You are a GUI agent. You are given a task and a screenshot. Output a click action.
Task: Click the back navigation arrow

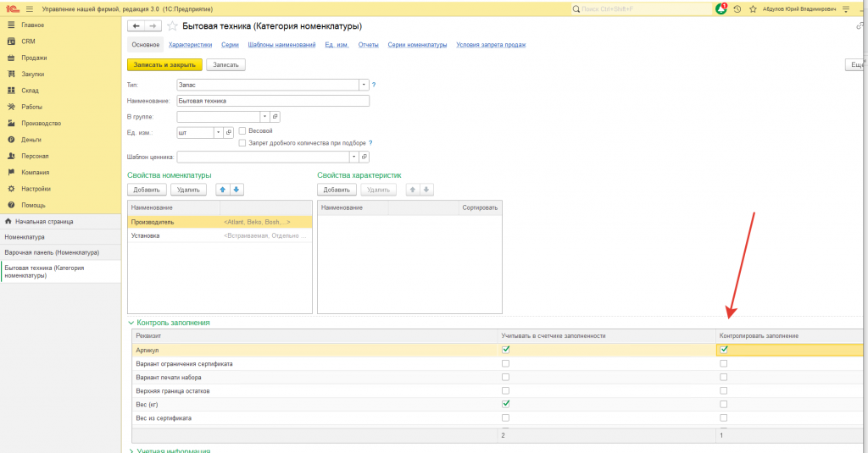(x=136, y=26)
